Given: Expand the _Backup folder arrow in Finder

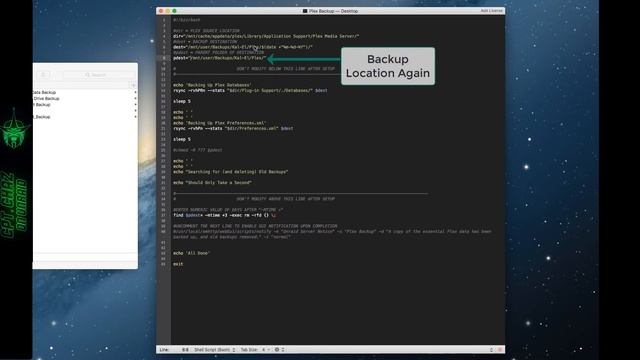Looking at the screenshot, I should click(135, 117).
